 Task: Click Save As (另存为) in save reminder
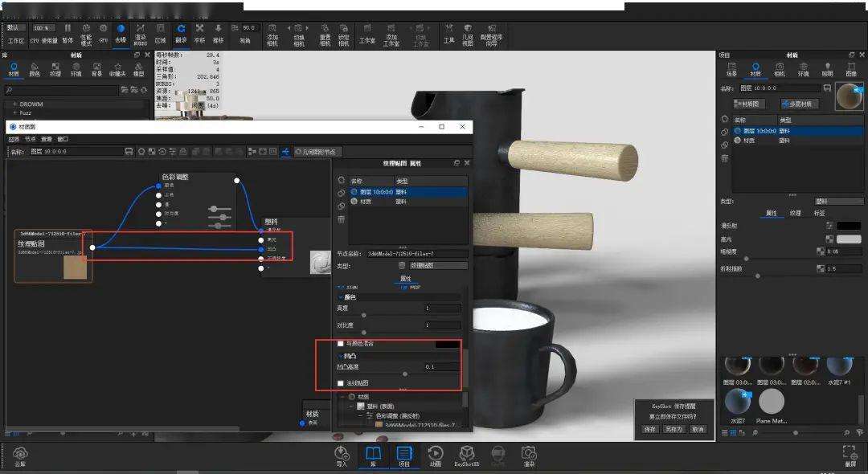[674, 429]
